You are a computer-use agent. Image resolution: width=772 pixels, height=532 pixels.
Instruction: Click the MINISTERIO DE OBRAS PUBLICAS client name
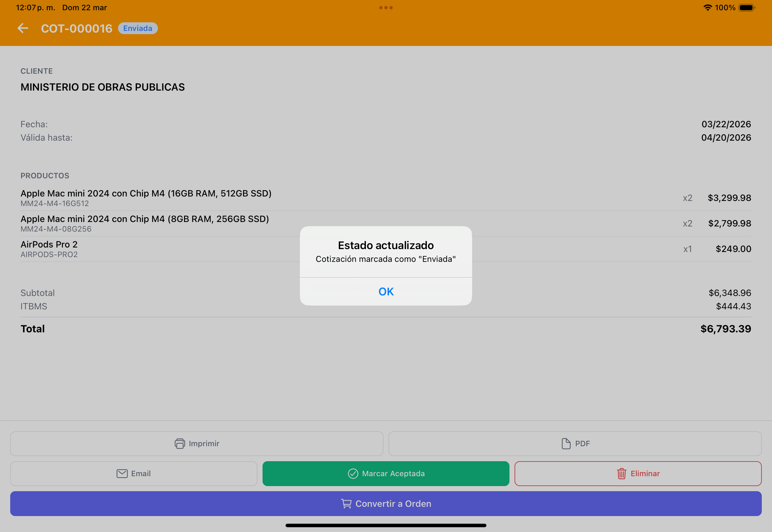coord(103,87)
